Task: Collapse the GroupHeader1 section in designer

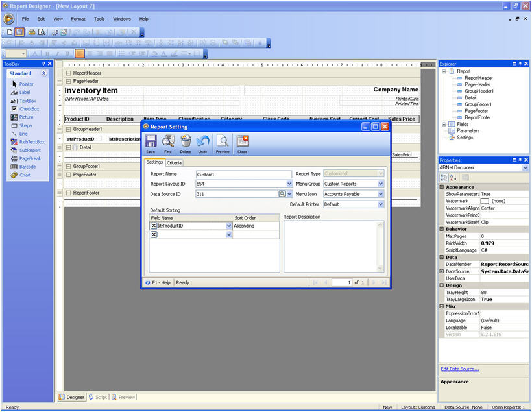Action: (68, 129)
